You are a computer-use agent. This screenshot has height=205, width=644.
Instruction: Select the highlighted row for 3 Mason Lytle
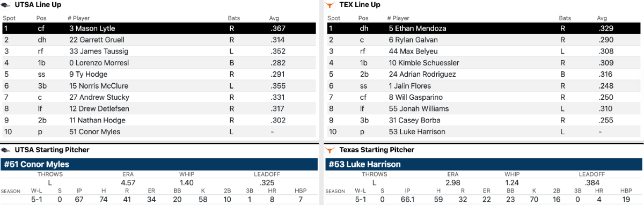click(x=159, y=28)
